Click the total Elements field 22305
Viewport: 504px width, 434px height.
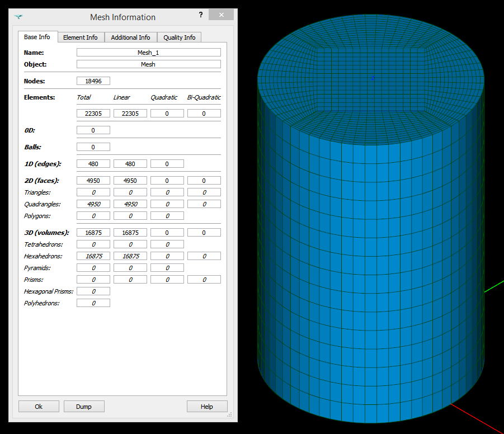(93, 114)
